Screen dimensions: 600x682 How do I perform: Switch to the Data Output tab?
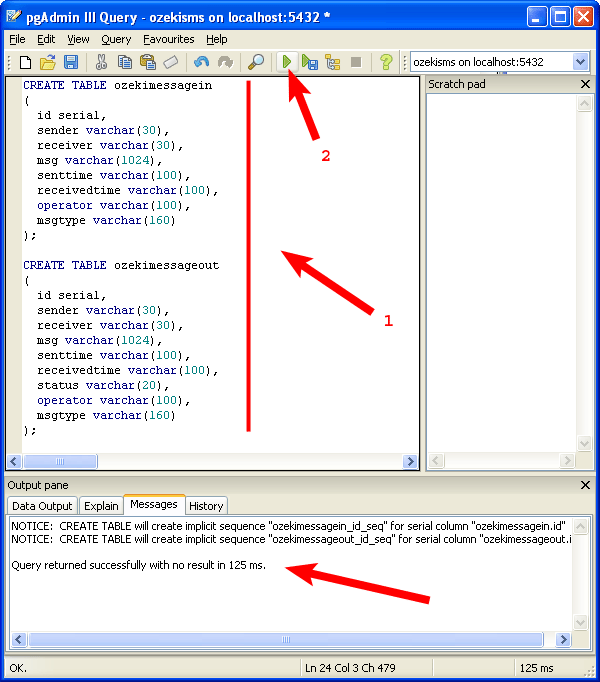tap(42, 506)
